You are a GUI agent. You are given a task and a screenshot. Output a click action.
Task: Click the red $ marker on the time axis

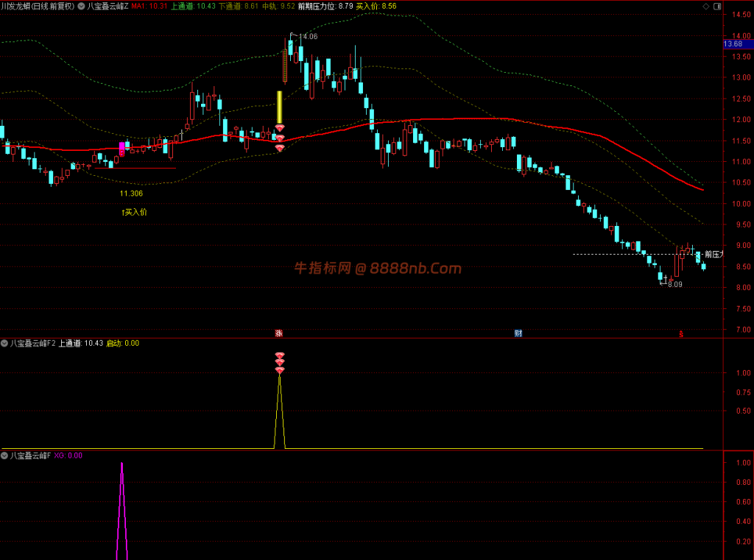pos(681,333)
